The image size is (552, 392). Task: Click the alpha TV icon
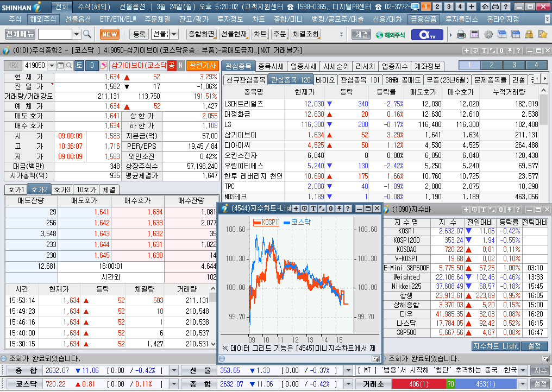coord(427,35)
